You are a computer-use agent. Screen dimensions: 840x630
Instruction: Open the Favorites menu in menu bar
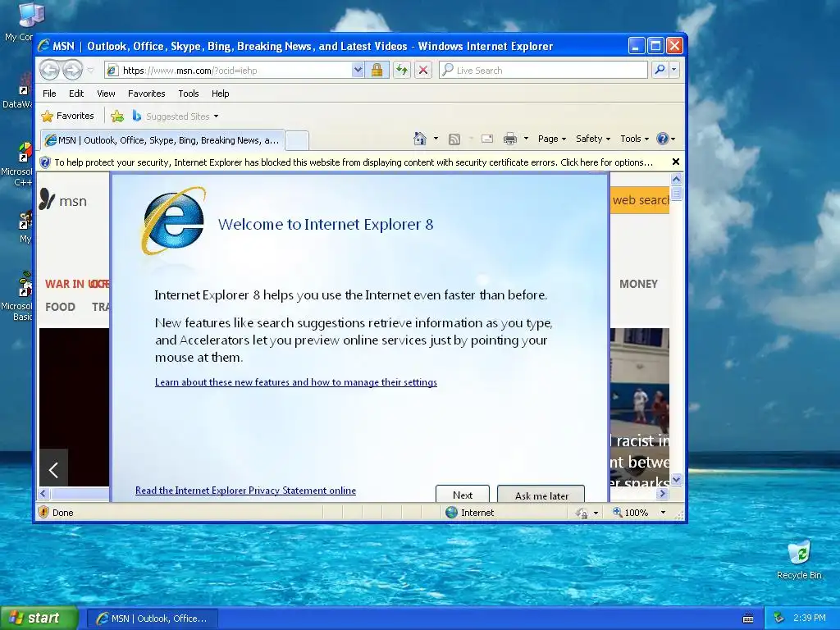[146, 94]
